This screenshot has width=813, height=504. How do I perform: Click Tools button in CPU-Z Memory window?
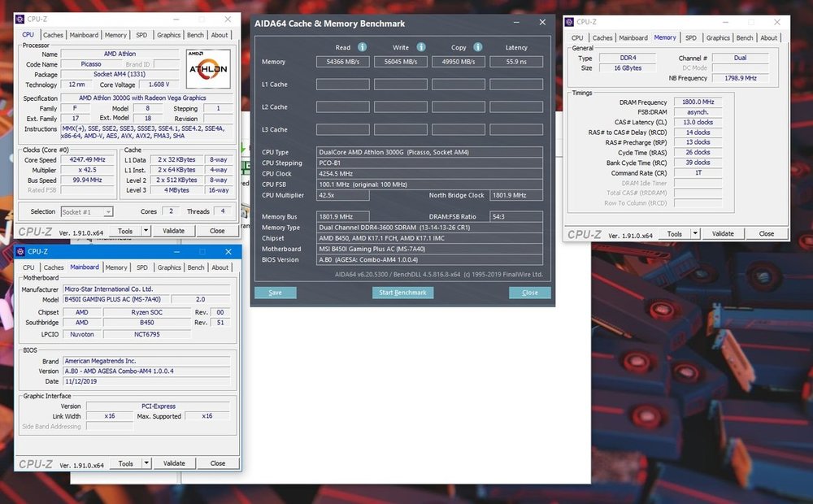pos(675,233)
